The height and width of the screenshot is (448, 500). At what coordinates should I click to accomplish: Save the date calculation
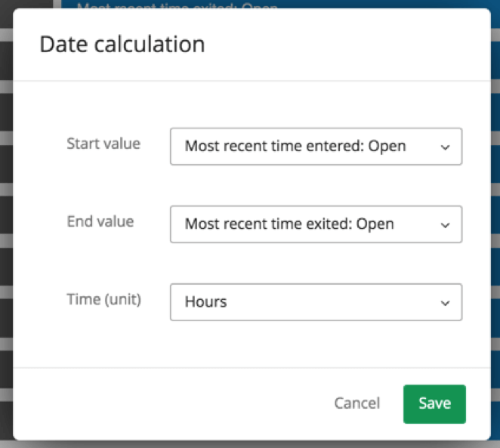click(434, 403)
